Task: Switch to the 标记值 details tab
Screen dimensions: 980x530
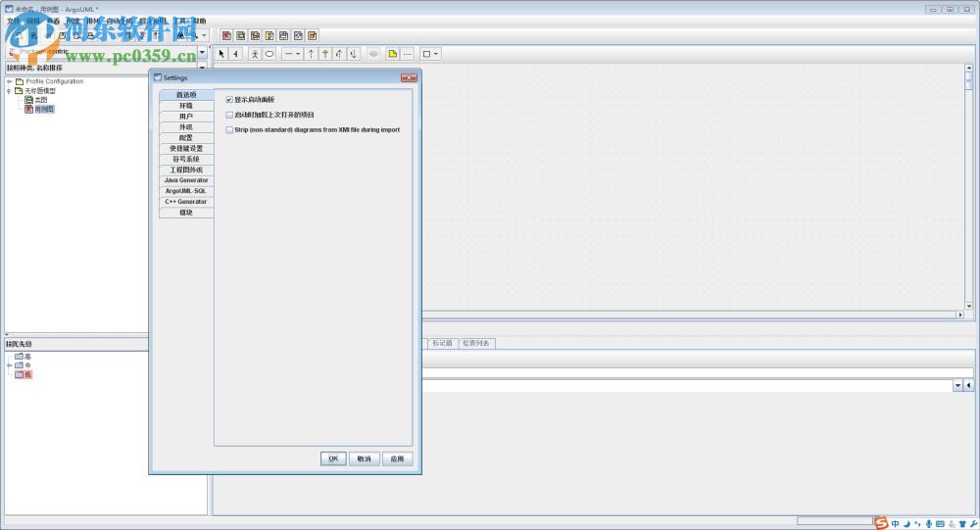Action: click(x=443, y=343)
